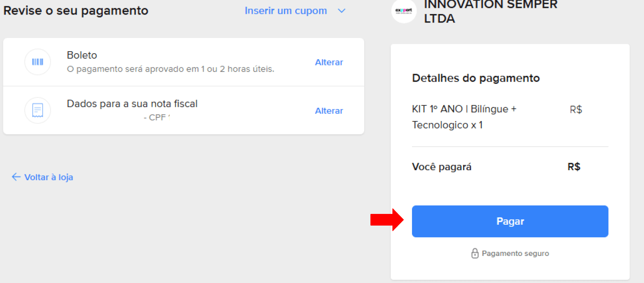Click the exxpert store logo
This screenshot has height=283, width=644.
click(404, 11)
